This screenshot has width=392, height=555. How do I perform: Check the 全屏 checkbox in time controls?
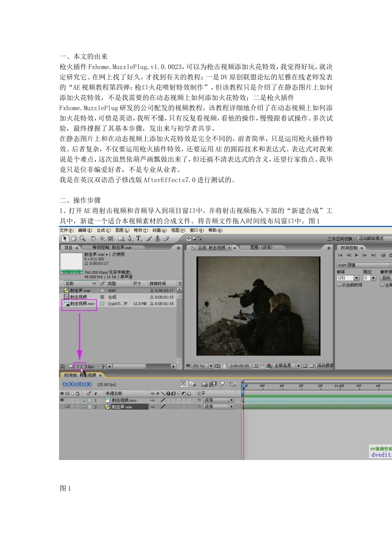tap(382, 285)
